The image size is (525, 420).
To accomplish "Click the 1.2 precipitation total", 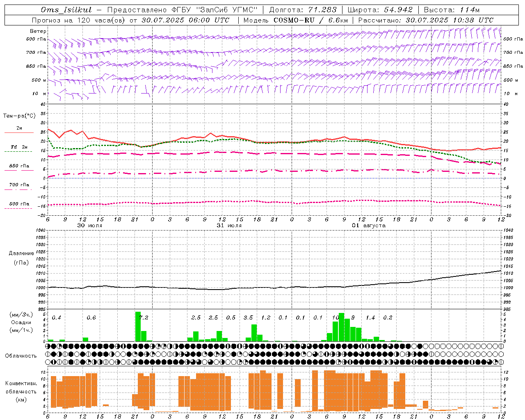I will point(266,317).
